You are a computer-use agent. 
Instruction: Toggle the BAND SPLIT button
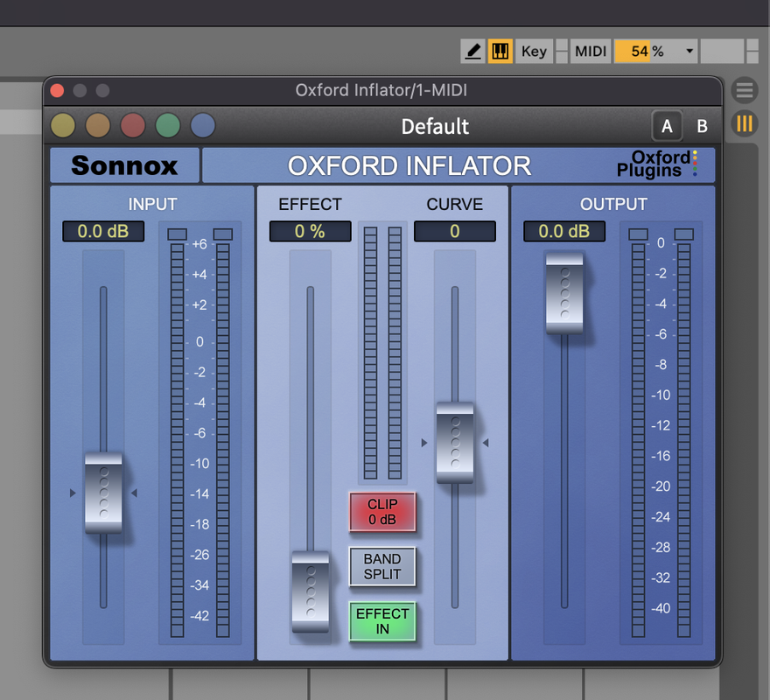coord(382,566)
